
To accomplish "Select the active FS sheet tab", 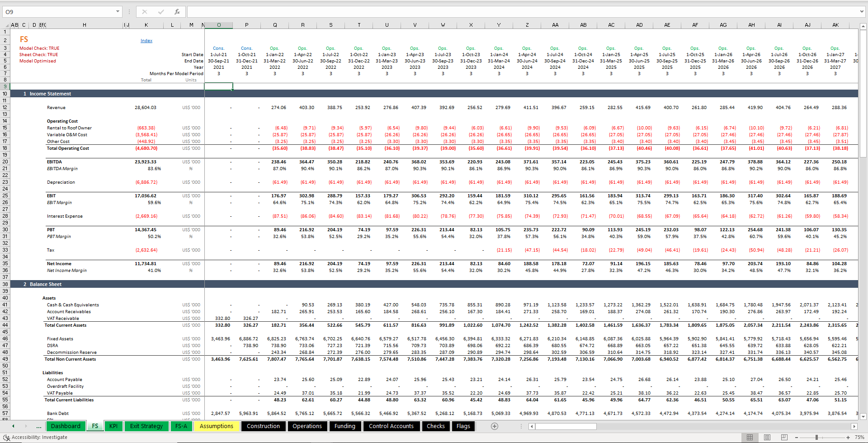I will point(95,426).
